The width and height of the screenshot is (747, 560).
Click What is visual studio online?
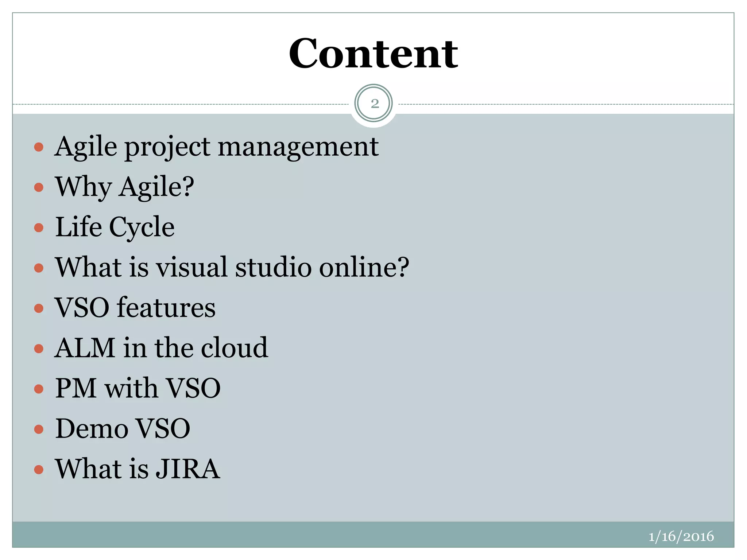point(232,268)
